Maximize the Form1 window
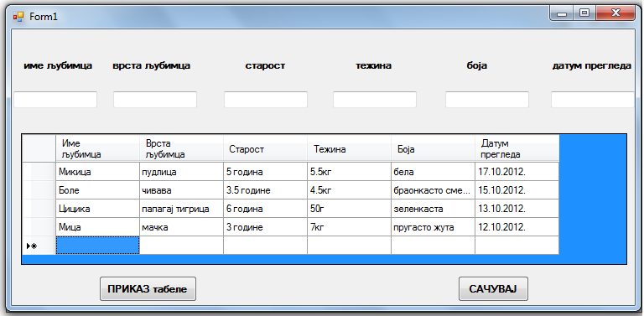Image resolution: width=644 pixels, height=316 pixels. coord(584,13)
